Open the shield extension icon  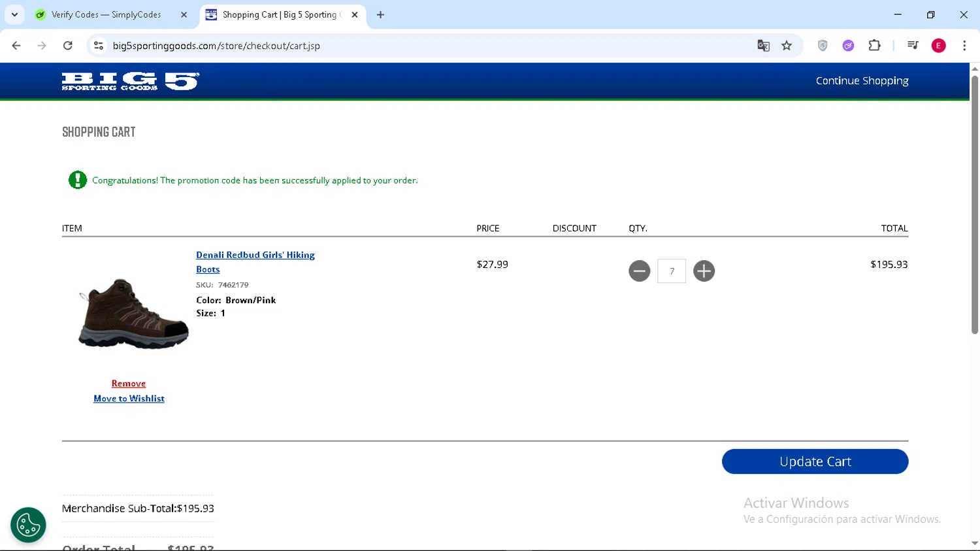823,46
